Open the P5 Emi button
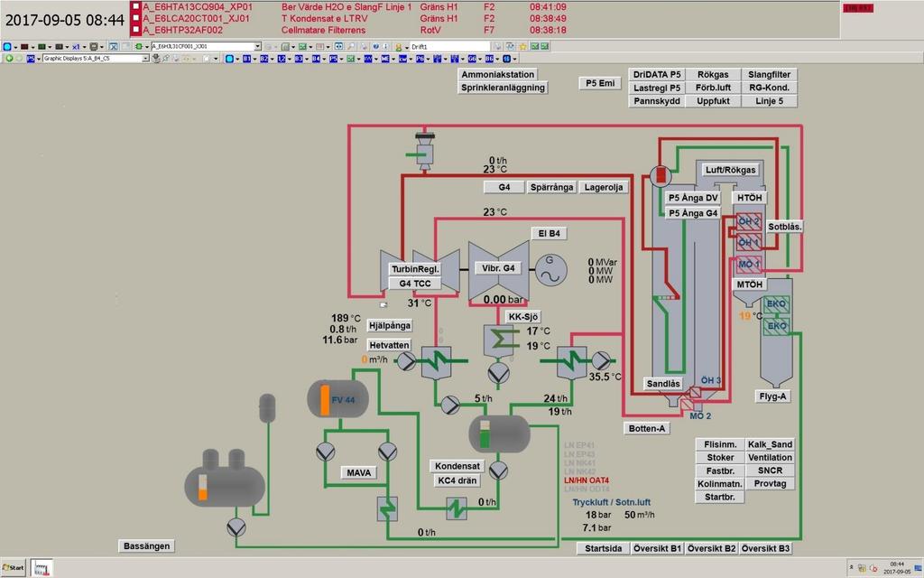Screen dimensions: 924x578 coord(600,83)
